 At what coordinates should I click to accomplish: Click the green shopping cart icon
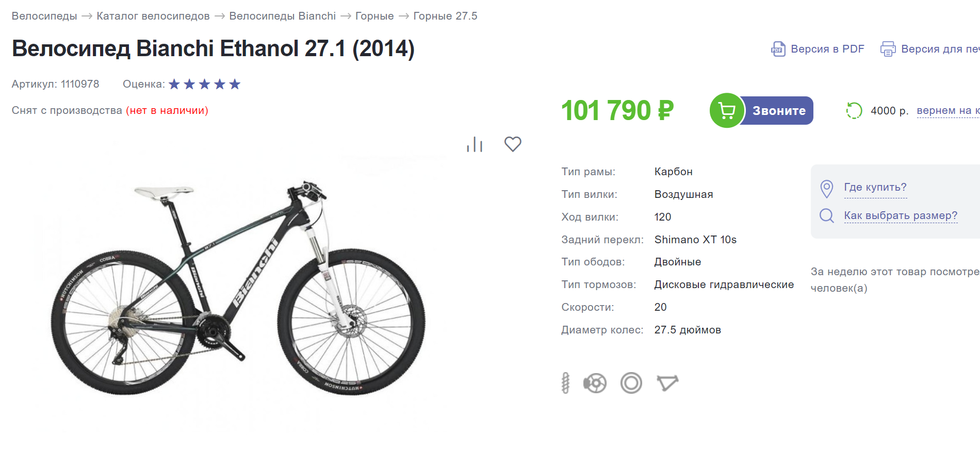tap(727, 110)
